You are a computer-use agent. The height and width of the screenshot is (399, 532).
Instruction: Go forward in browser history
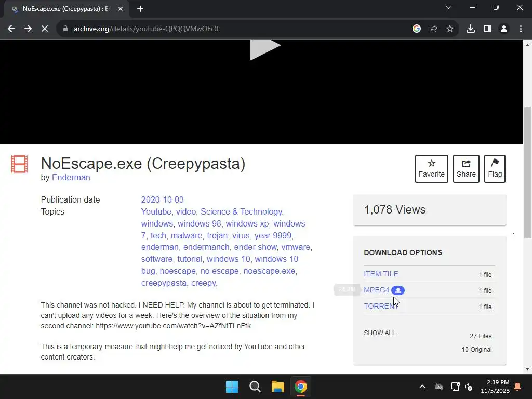point(28,29)
